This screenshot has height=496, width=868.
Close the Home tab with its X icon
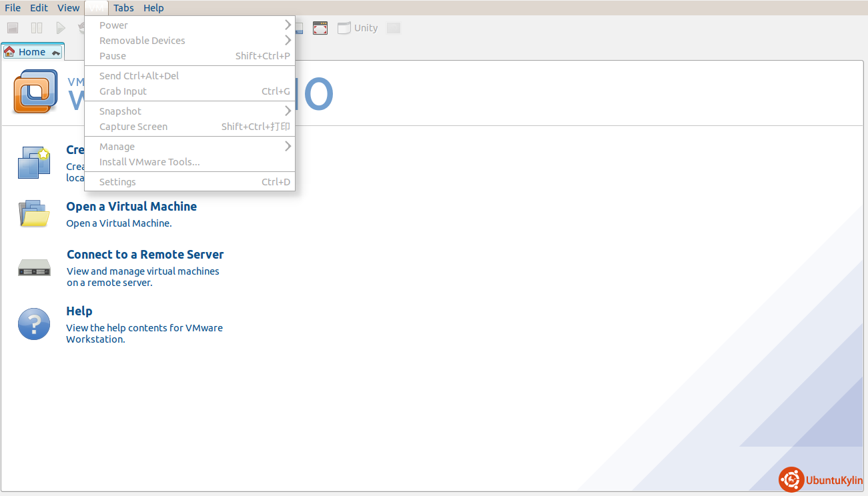tap(56, 53)
